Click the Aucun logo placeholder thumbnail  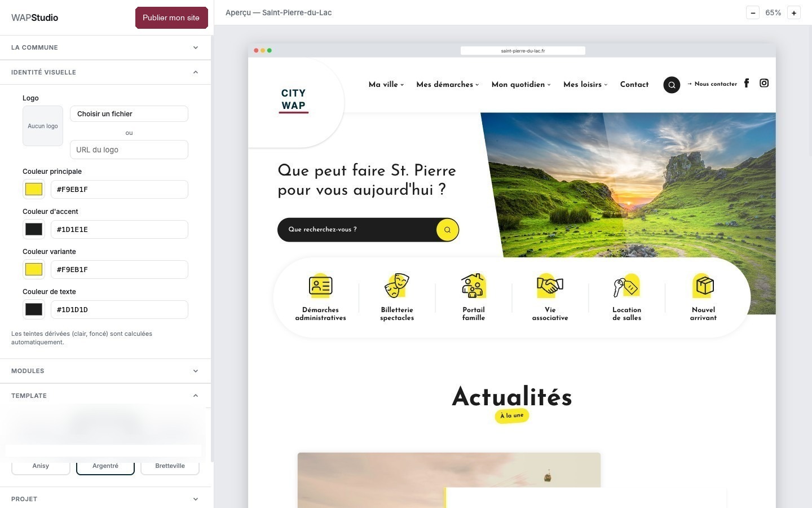[x=43, y=126]
